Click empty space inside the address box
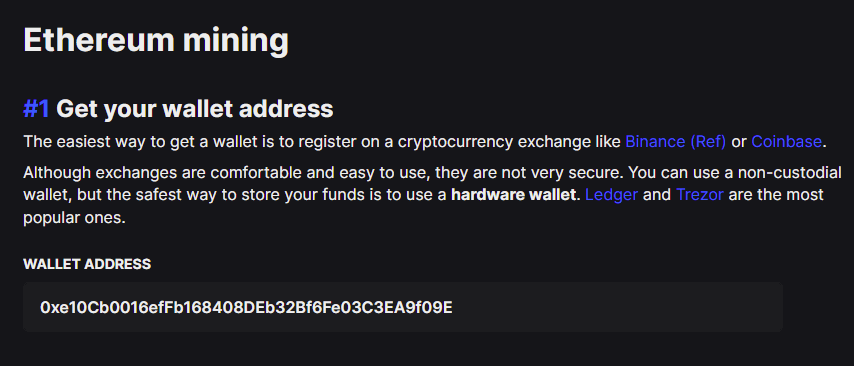854x366 pixels. pyautogui.click(x=615, y=308)
